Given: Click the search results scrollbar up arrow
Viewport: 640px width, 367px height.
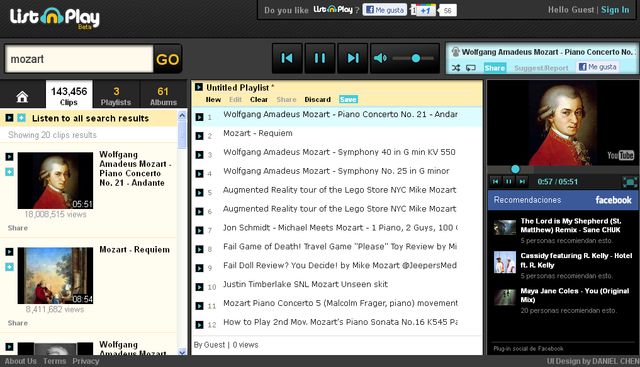Looking at the screenshot, I should (182, 115).
